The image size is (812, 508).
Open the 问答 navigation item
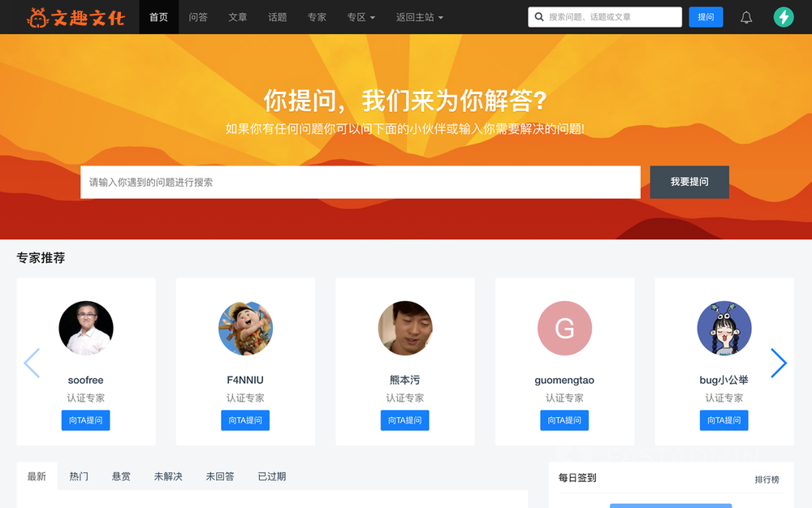point(198,17)
